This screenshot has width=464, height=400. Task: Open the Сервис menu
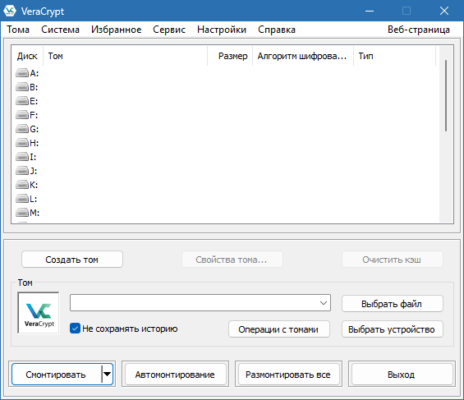169,30
